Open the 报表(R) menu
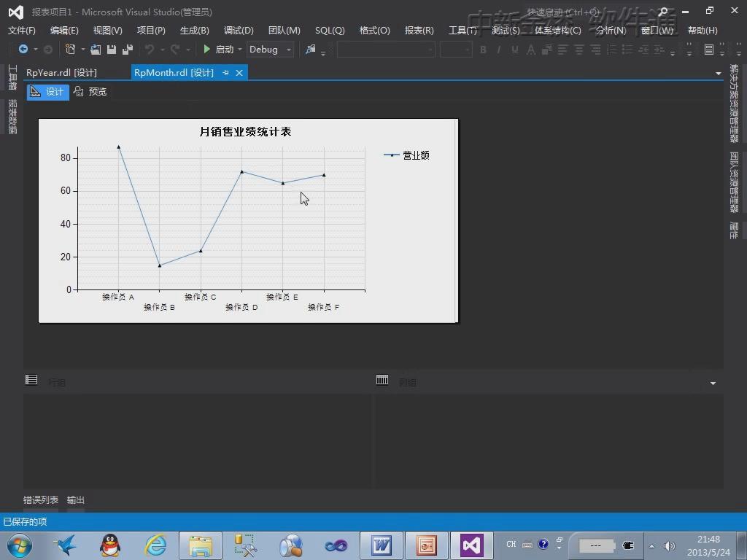Screen dimensions: 747x560 tap(419, 31)
